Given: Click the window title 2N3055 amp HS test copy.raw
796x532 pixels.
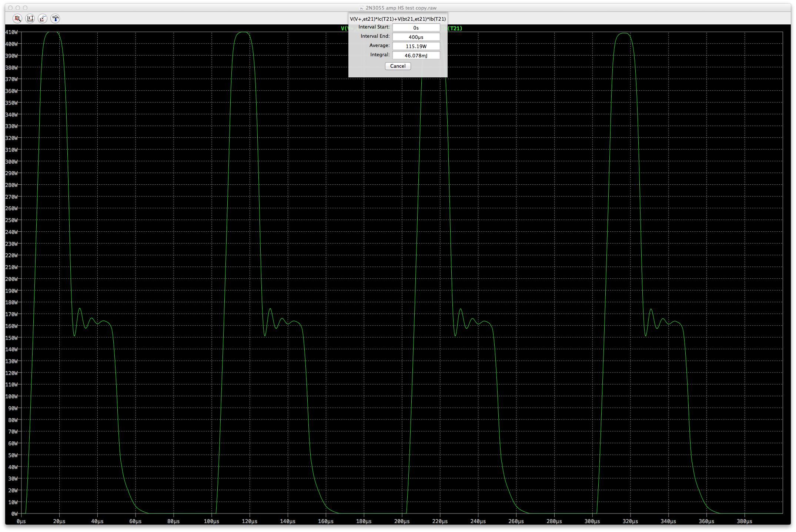Looking at the screenshot, I should pyautogui.click(x=401, y=8).
